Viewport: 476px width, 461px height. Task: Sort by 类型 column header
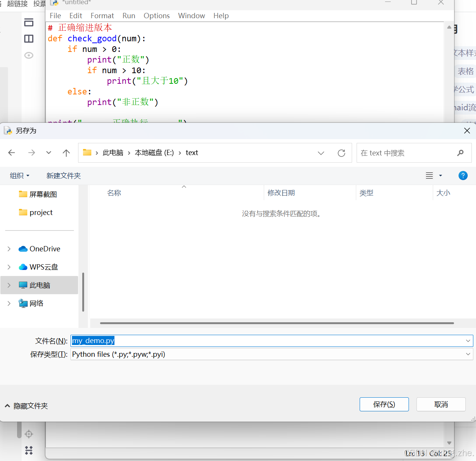click(x=366, y=193)
